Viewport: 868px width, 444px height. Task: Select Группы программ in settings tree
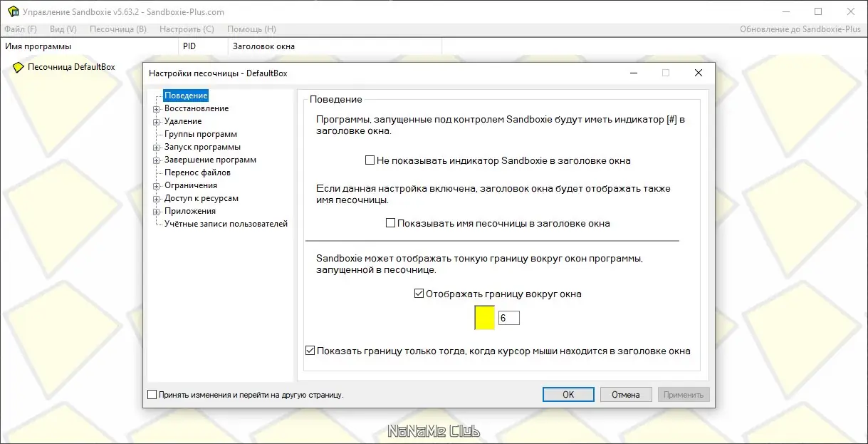[x=201, y=134]
